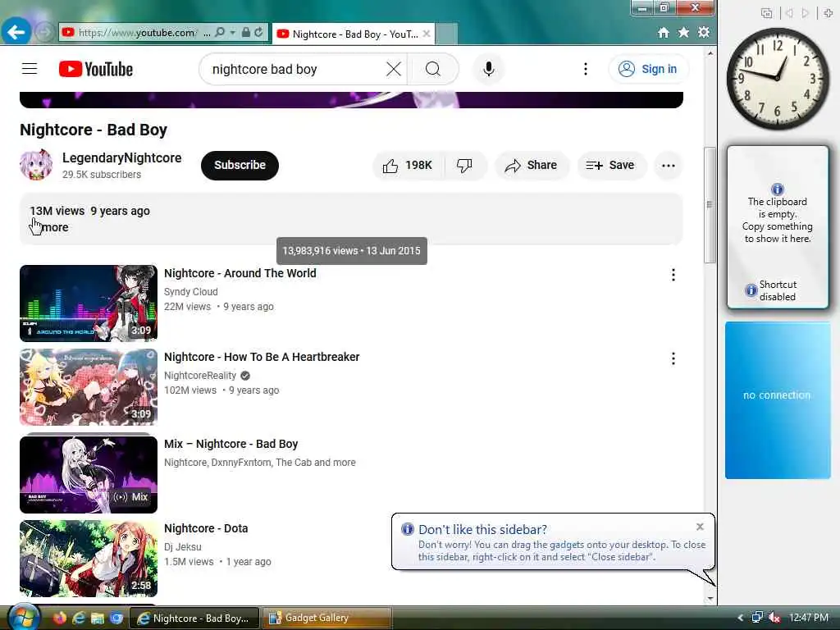Viewport: 840px width, 630px height.
Task: Click the clipboard gadget in sidebar
Action: point(778,227)
